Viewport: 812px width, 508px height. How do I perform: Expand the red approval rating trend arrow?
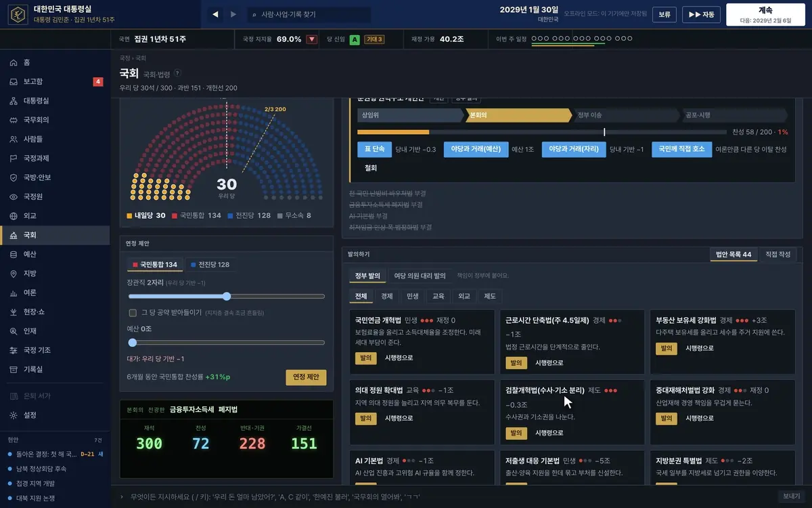pos(312,39)
